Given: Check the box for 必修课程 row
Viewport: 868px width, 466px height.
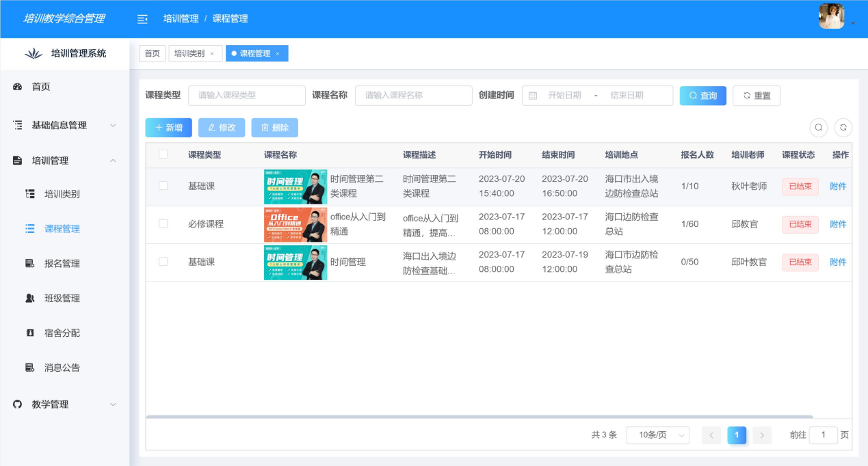Looking at the screenshot, I should pyautogui.click(x=163, y=223).
